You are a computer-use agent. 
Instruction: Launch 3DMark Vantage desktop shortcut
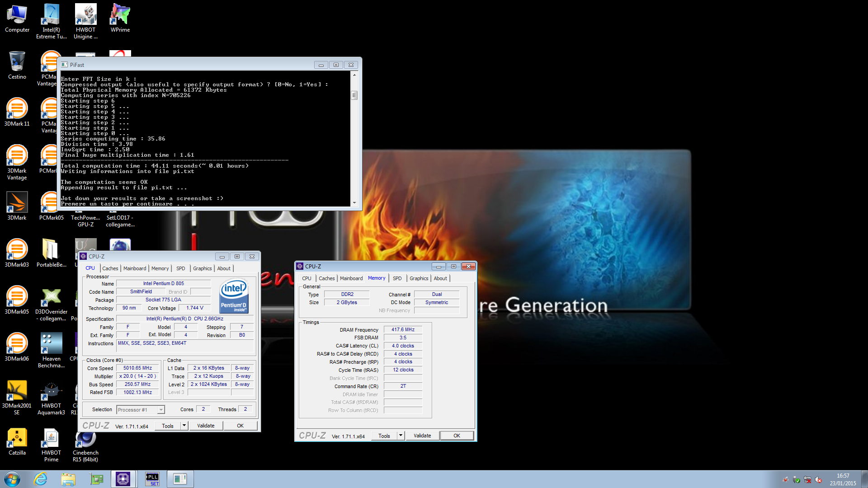pos(17,163)
